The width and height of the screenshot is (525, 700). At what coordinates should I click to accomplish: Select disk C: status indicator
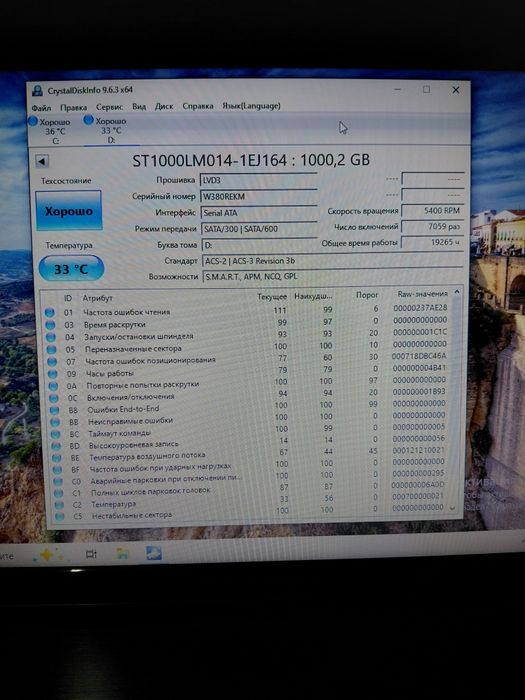50,130
